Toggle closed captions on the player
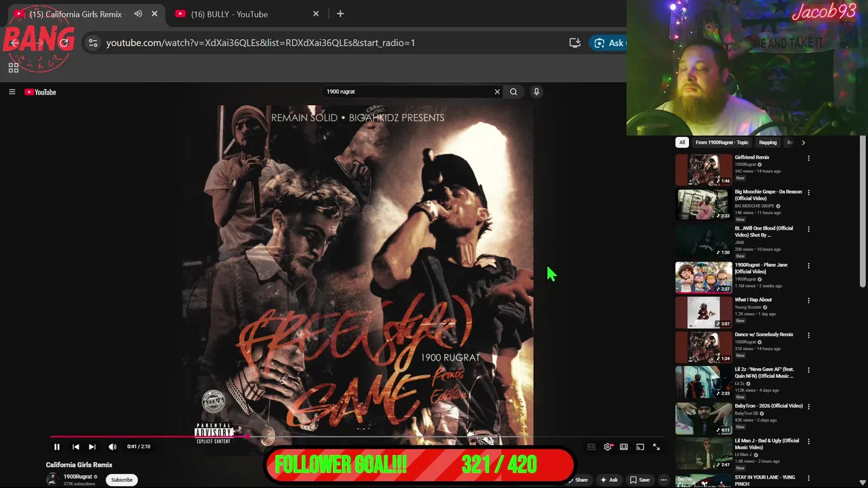This screenshot has height=488, width=868. coord(591,447)
